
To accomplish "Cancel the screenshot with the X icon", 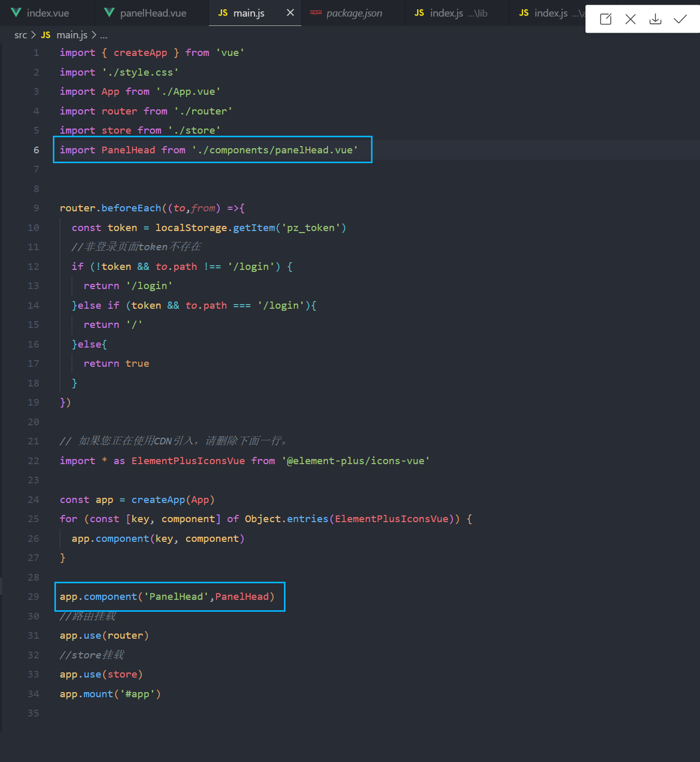I will [x=631, y=19].
